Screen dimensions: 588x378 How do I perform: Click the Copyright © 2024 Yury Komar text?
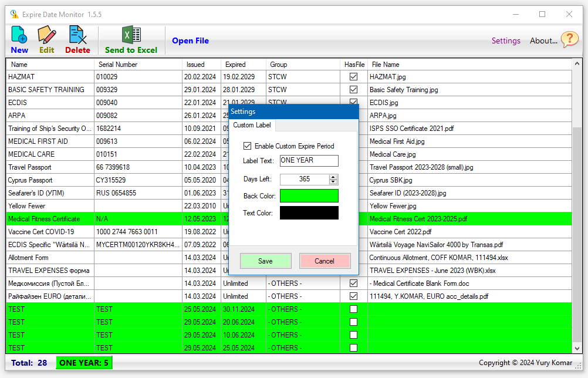[x=525, y=363]
